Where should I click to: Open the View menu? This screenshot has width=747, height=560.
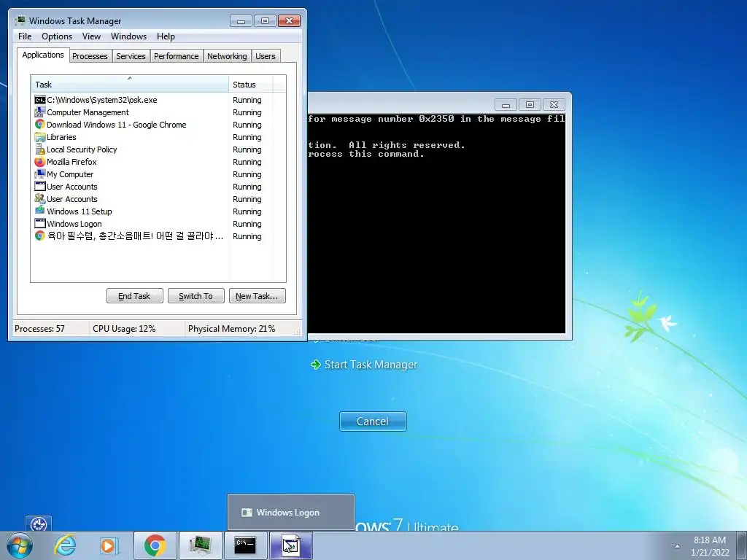[91, 36]
